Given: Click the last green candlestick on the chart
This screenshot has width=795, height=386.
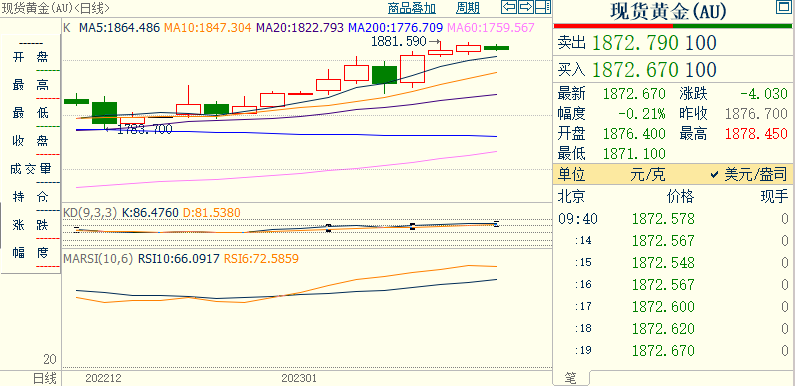Looking at the screenshot, I should tap(496, 48).
